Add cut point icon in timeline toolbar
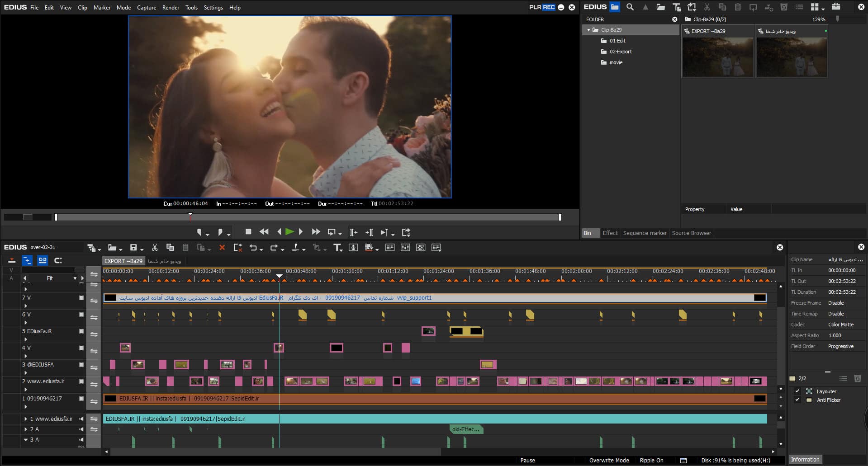The image size is (868, 466). pos(295,247)
